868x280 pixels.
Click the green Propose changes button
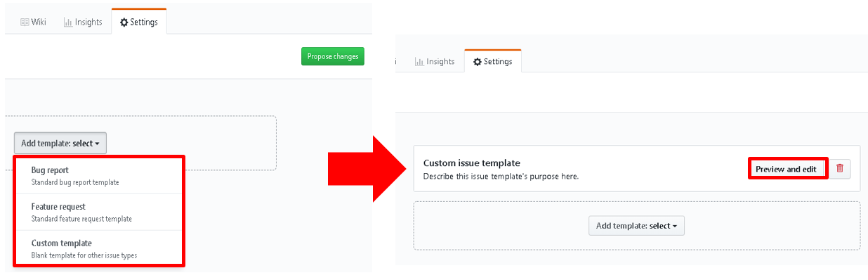[x=333, y=56]
